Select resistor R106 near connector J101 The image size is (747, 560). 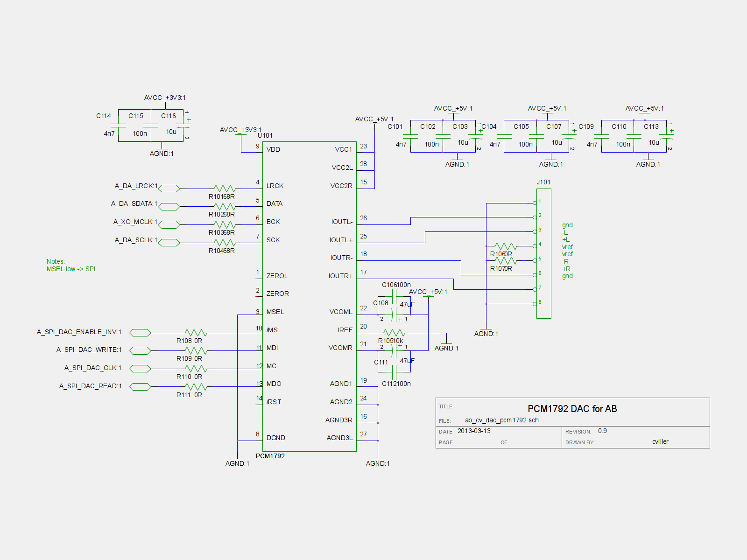point(506,246)
